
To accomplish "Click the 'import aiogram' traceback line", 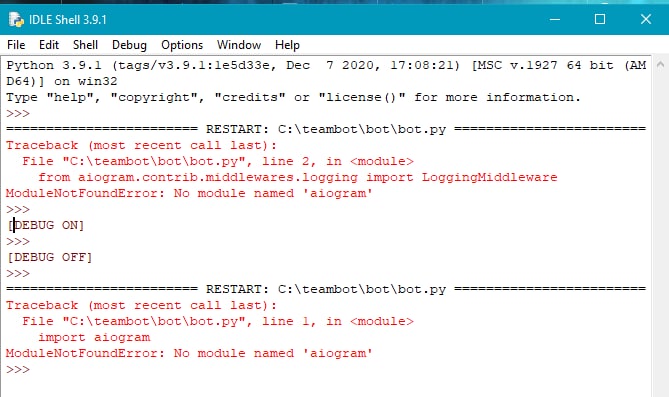I will click(94, 337).
